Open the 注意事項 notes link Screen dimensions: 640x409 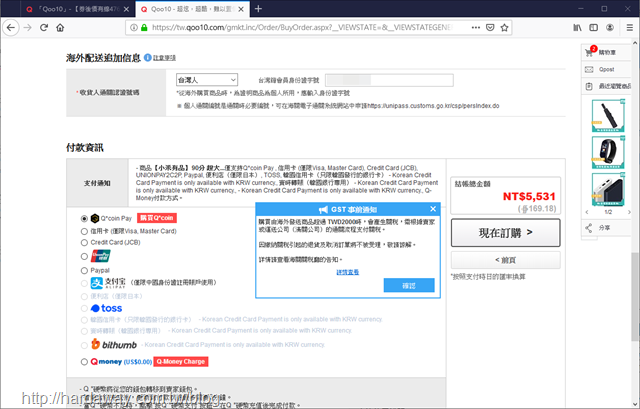point(164,58)
